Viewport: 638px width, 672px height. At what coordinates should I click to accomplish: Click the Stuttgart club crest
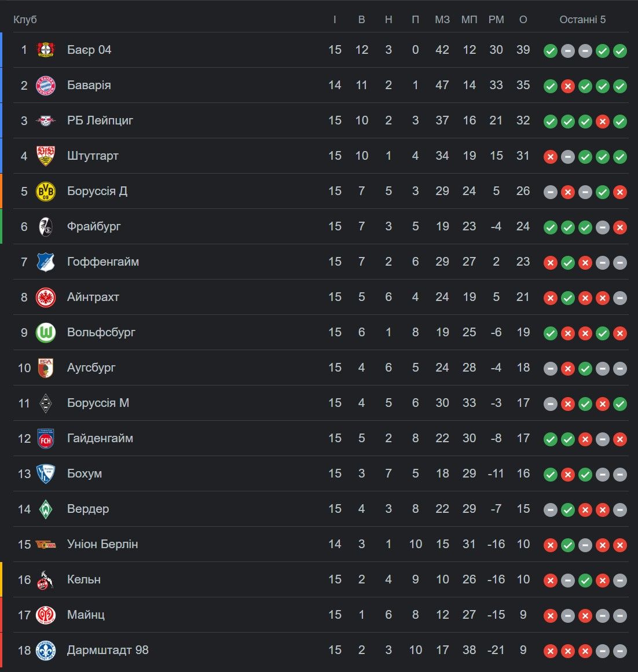click(x=46, y=156)
